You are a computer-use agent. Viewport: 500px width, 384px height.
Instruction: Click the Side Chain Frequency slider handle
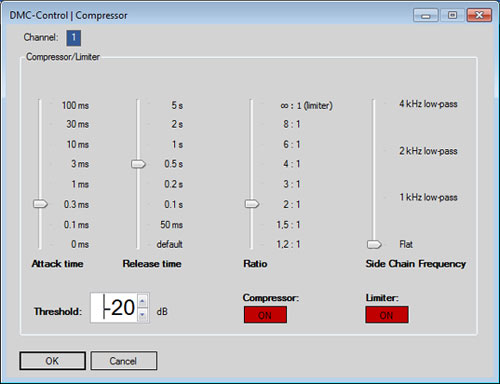(x=374, y=244)
